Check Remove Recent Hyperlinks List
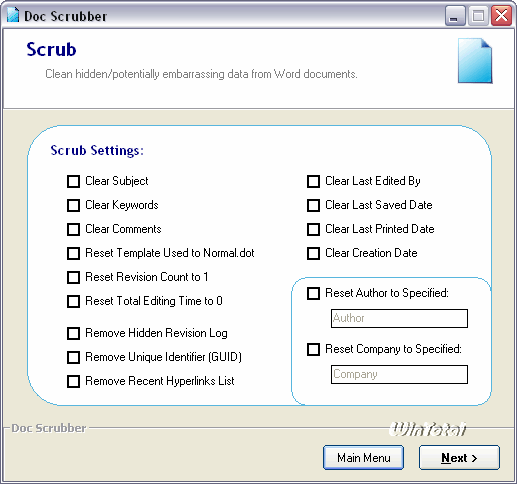The height and width of the screenshot is (484, 517). pyautogui.click(x=73, y=382)
